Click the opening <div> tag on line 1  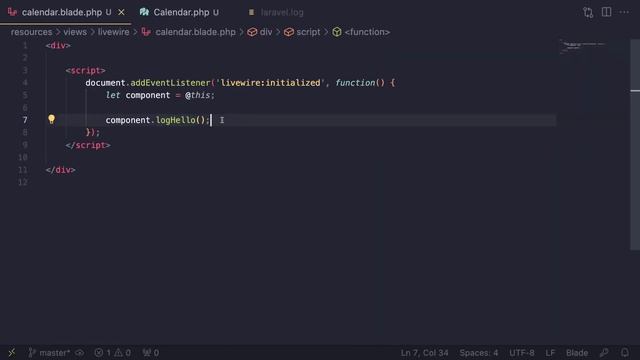[58, 46]
